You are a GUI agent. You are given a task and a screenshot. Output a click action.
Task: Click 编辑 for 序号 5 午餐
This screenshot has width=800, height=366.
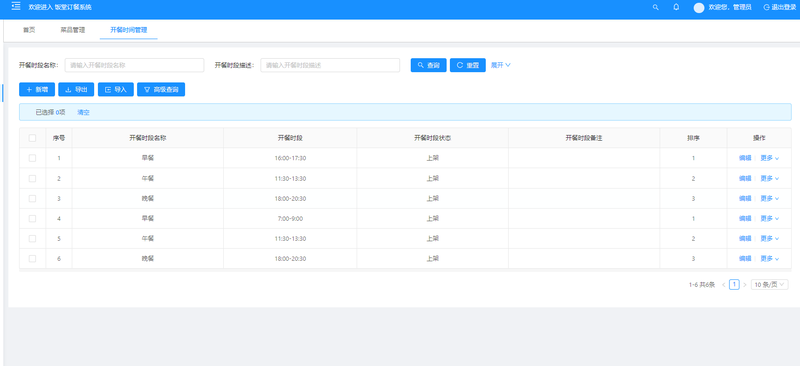tap(745, 238)
